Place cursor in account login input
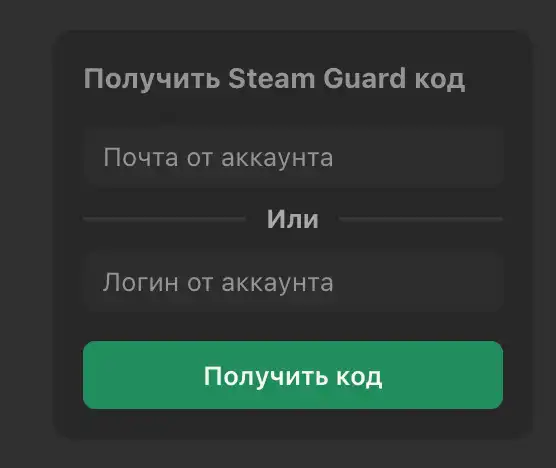This screenshot has width=556, height=468. click(x=293, y=282)
